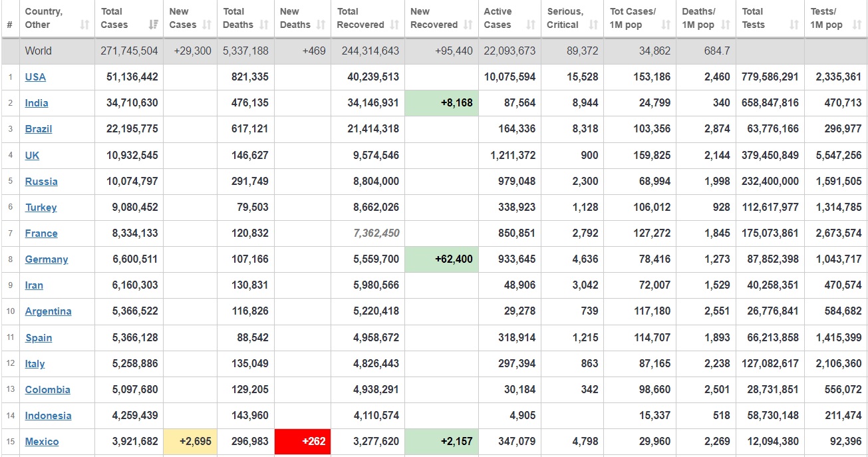Image resolution: width=868 pixels, height=457 pixels.
Task: Go to the Turkey country link
Action: click(x=41, y=208)
